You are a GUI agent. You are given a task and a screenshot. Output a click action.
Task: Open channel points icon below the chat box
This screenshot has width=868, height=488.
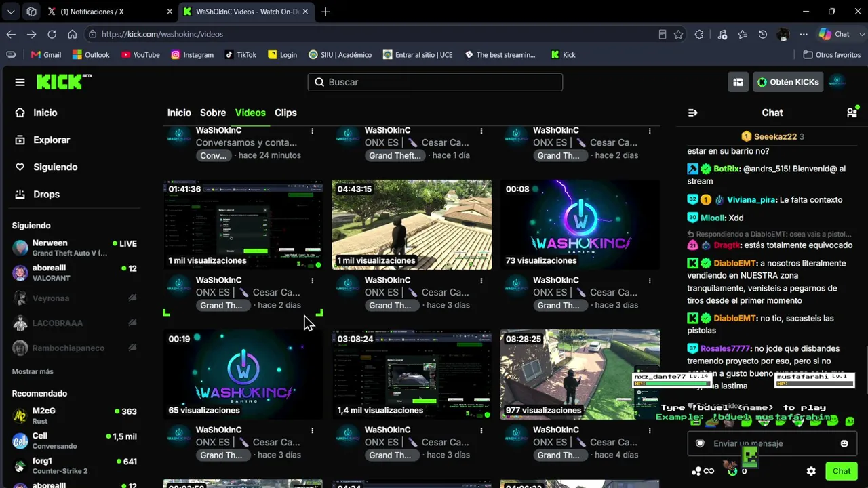pos(696,471)
